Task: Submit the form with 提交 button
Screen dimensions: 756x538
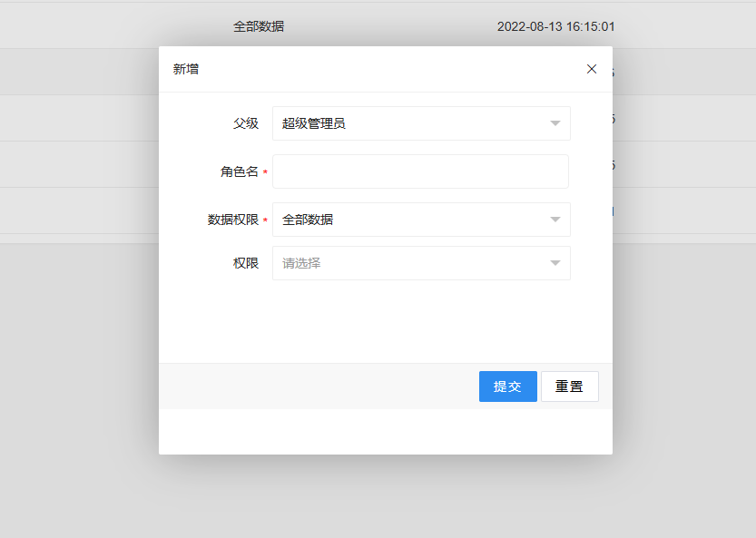Action: point(507,386)
